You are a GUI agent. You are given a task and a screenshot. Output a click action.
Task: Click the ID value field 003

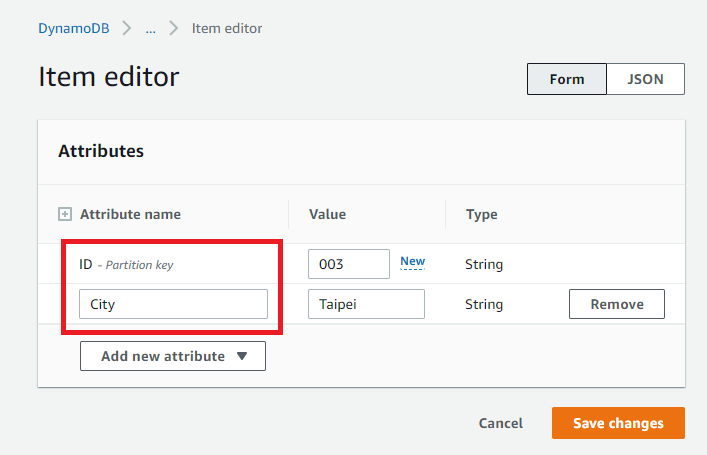[348, 264]
